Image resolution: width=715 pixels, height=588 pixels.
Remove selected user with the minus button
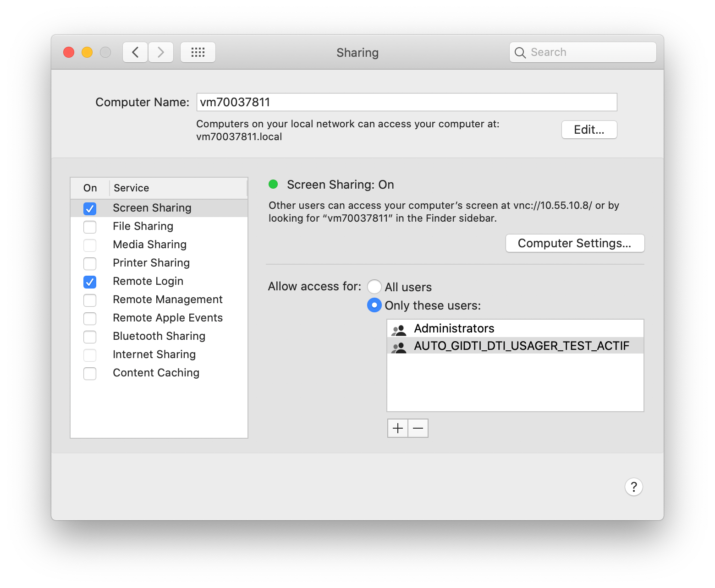coord(418,428)
